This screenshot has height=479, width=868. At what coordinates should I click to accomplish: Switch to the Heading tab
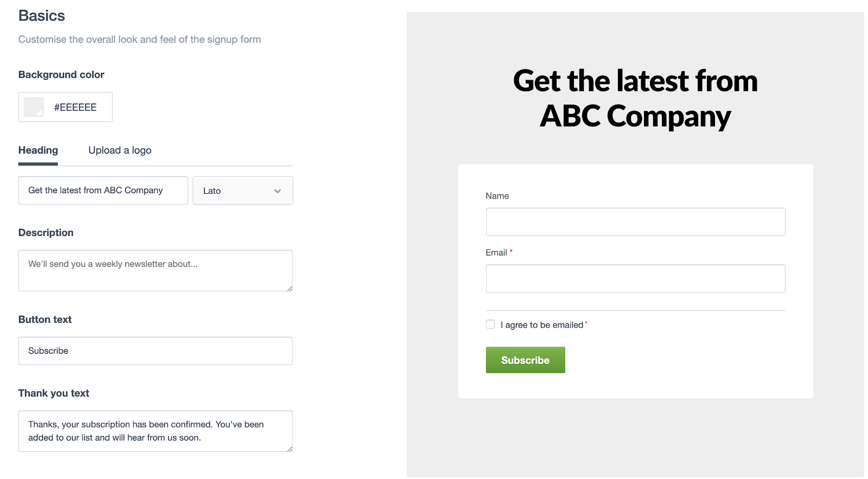[38, 150]
